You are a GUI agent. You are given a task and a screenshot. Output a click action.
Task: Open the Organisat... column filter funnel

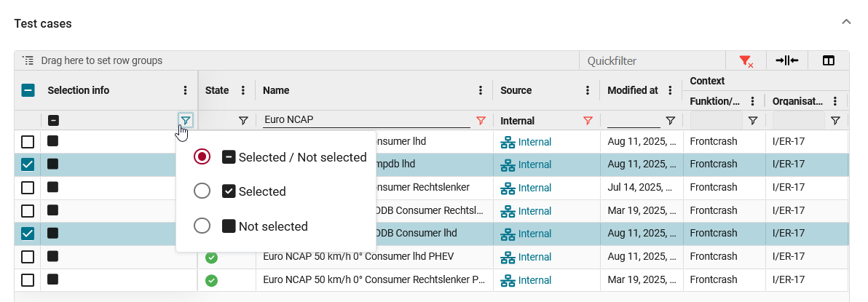(x=835, y=120)
